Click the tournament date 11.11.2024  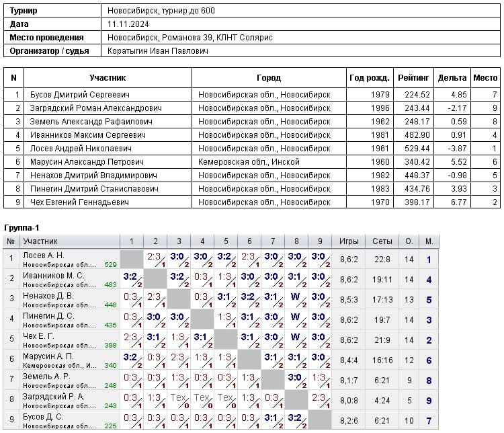click(127, 24)
